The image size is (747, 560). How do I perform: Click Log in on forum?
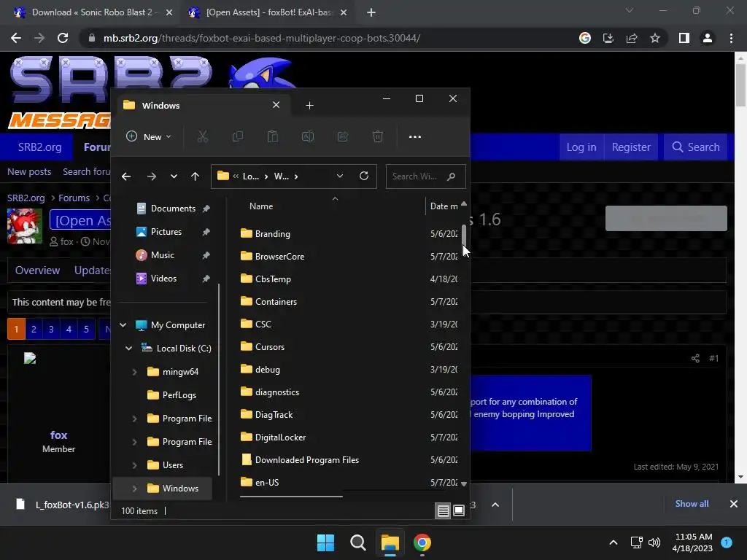581,147
